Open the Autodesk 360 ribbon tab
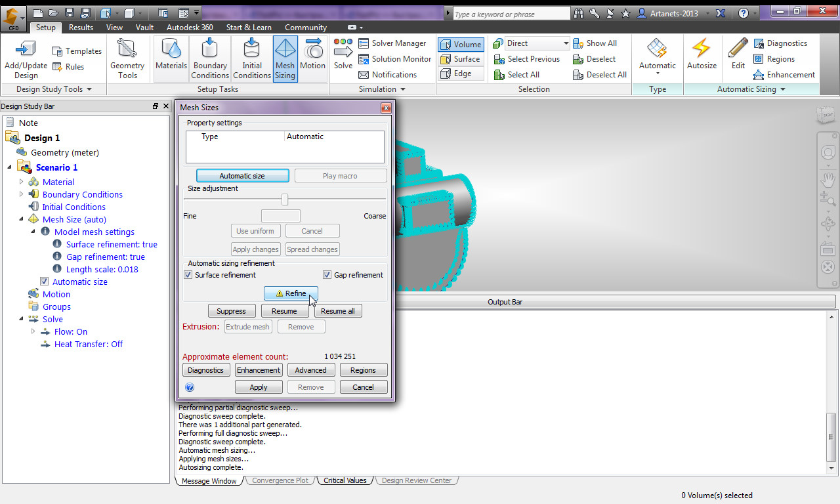 tap(190, 28)
